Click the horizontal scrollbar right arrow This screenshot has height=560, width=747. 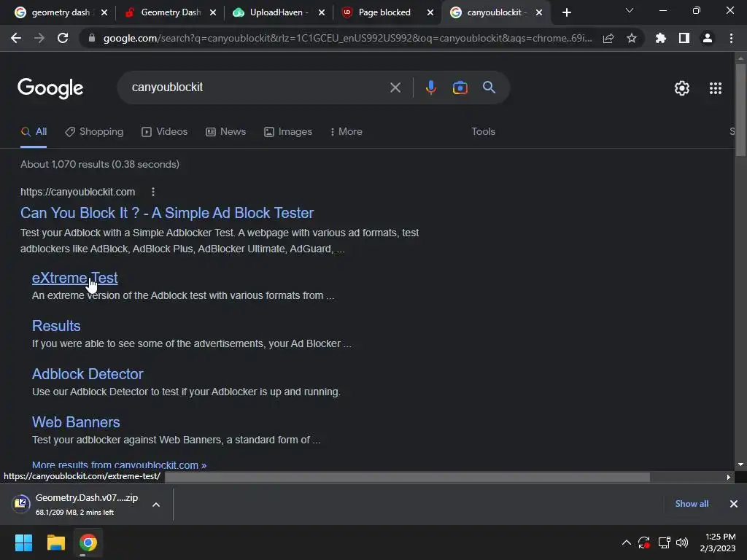pyautogui.click(x=729, y=477)
